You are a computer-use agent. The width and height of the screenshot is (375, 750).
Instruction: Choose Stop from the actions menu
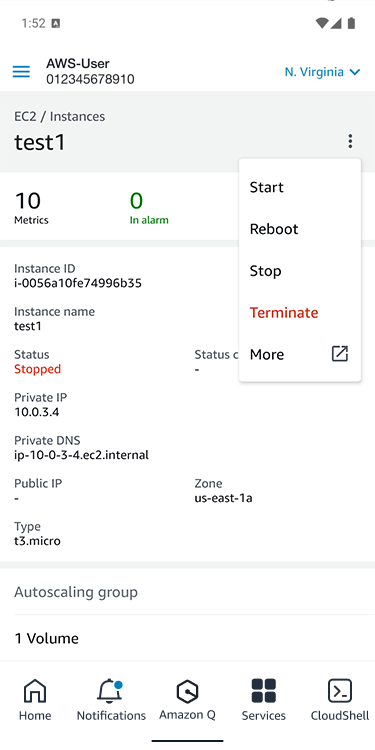pyautogui.click(x=300, y=271)
